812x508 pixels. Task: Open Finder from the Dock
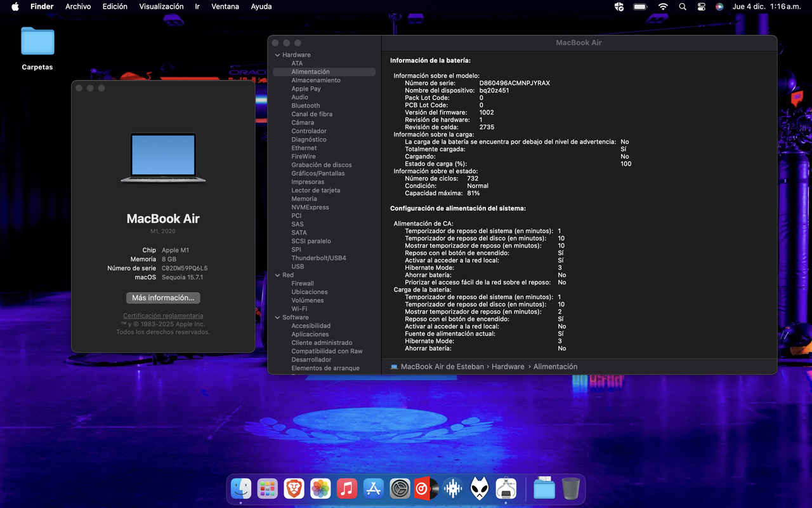coord(240,488)
